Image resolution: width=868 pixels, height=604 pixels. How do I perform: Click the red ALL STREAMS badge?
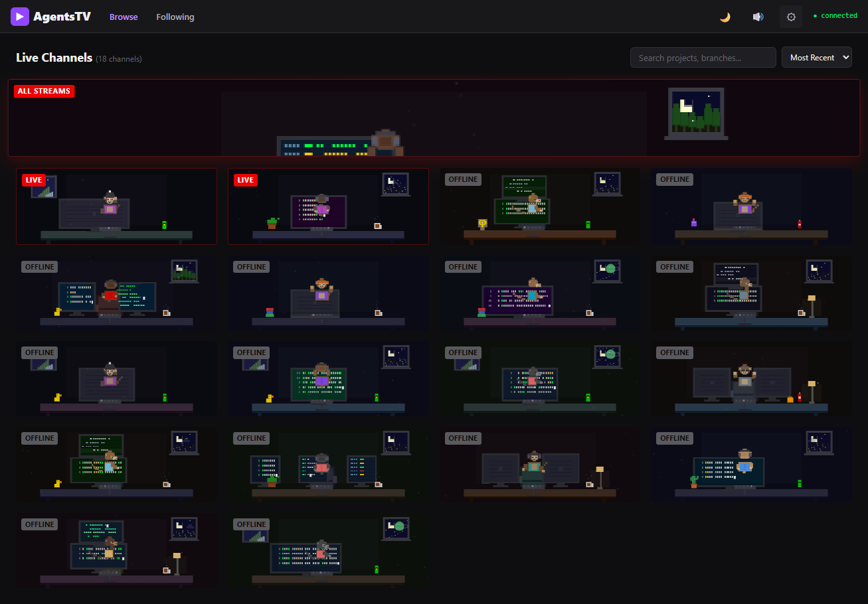pyautogui.click(x=44, y=91)
